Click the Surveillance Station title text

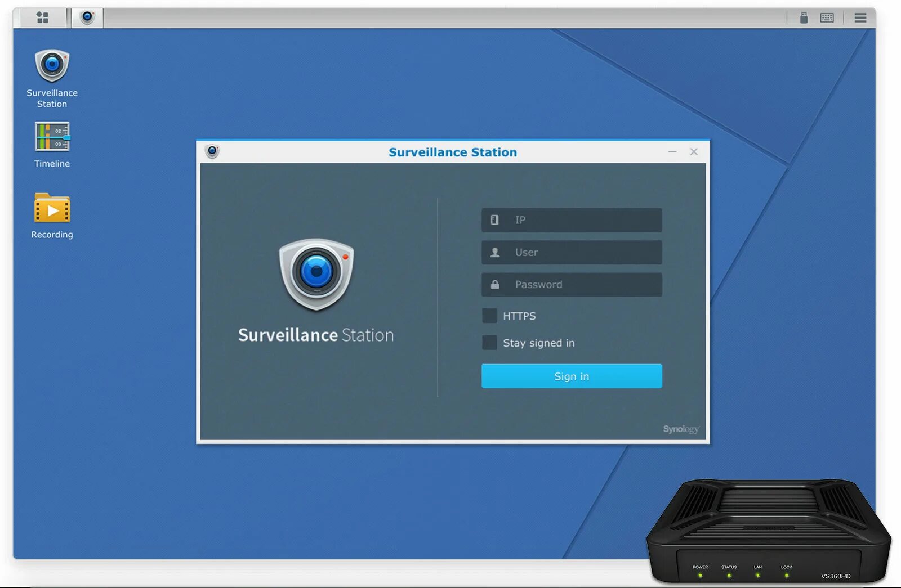[x=453, y=152]
